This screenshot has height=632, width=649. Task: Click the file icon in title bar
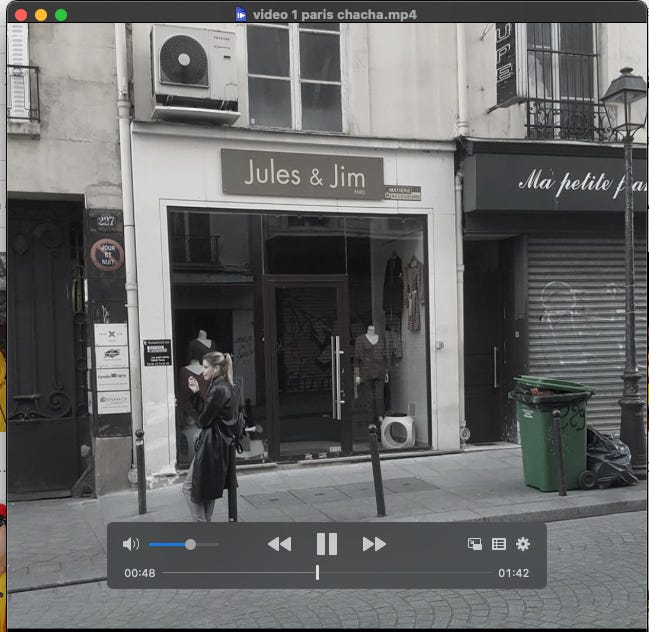pos(240,14)
